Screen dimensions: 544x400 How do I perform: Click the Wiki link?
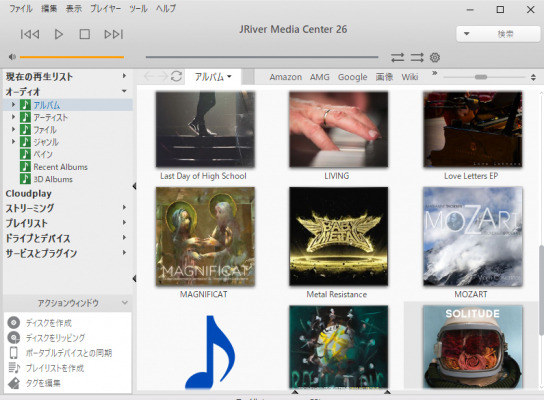point(410,77)
